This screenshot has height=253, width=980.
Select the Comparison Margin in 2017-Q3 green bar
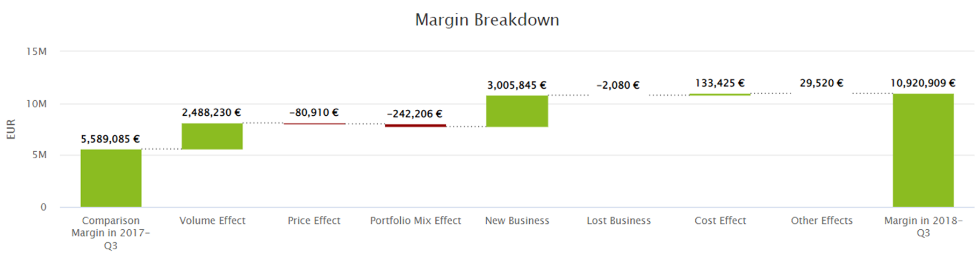click(x=111, y=178)
